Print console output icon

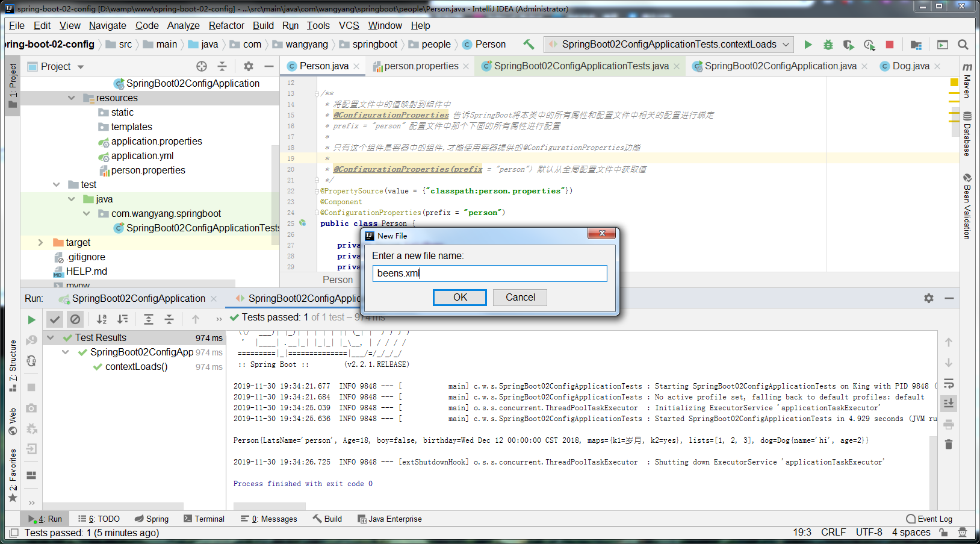click(x=949, y=424)
